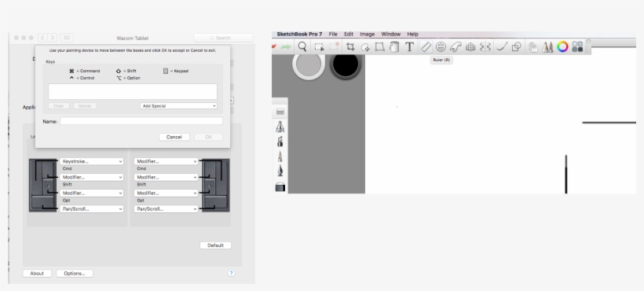Select the French Curve tool

[x=456, y=47]
